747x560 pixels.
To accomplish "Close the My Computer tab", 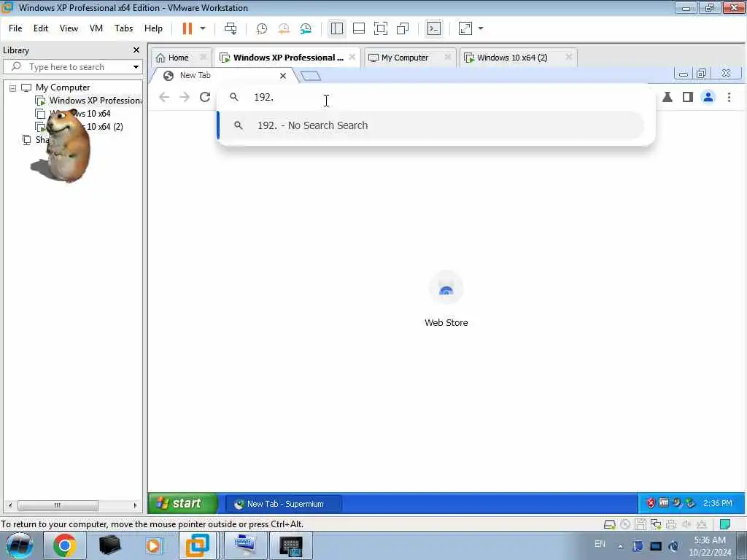I will point(448,57).
